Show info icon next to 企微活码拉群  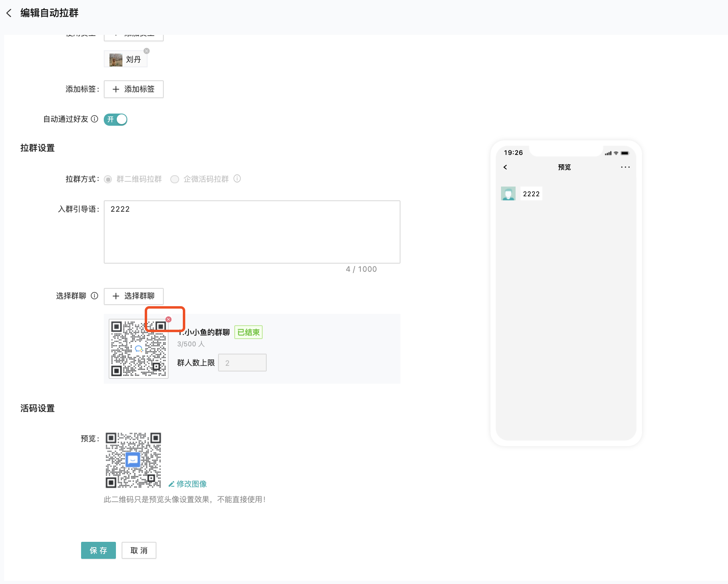pos(237,178)
